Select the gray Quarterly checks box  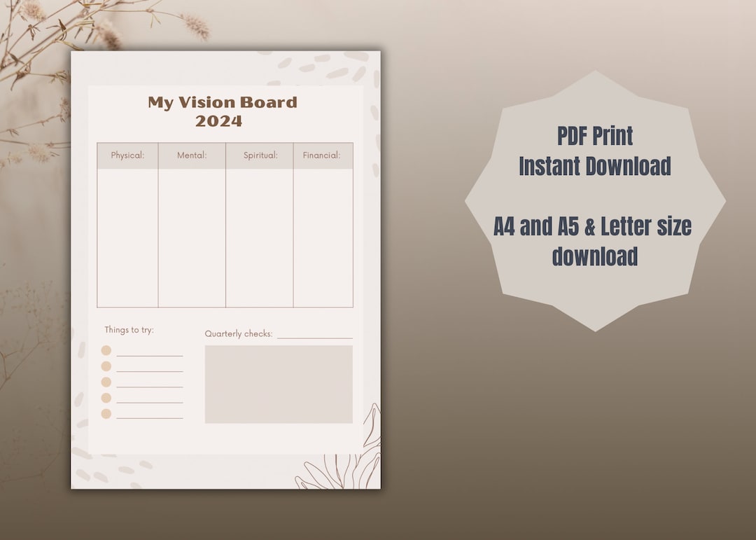pos(277,384)
